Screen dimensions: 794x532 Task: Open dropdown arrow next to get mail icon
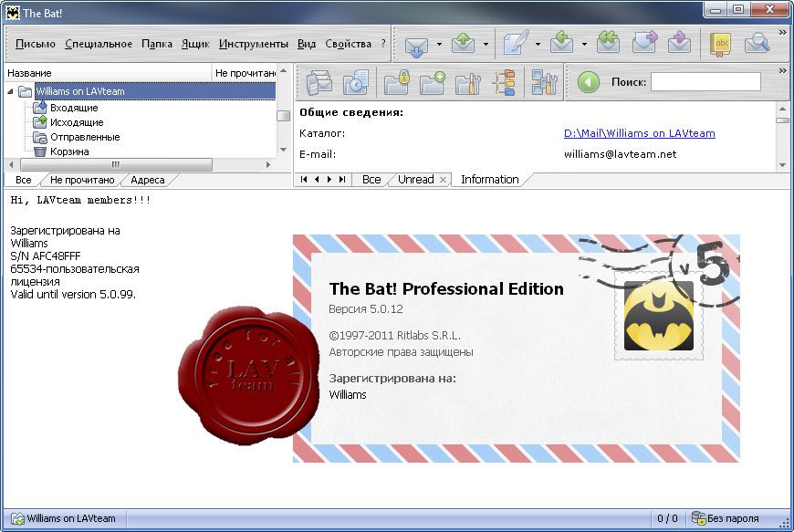[439, 44]
